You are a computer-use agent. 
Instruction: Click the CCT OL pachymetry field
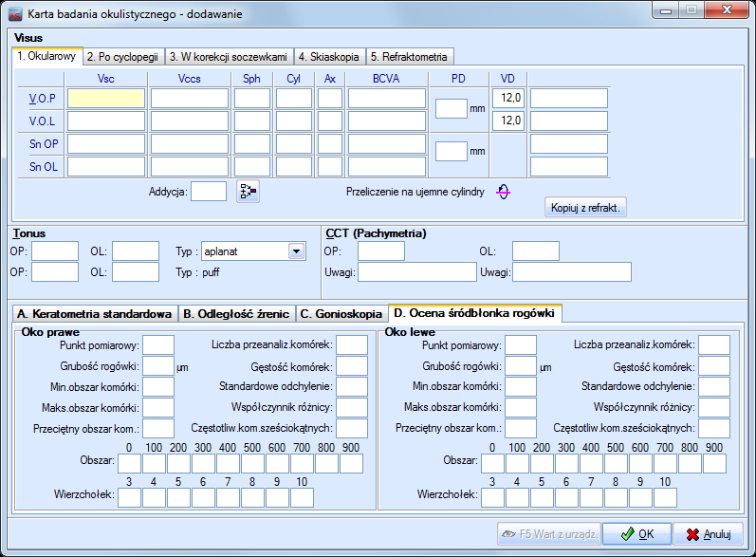(536, 251)
